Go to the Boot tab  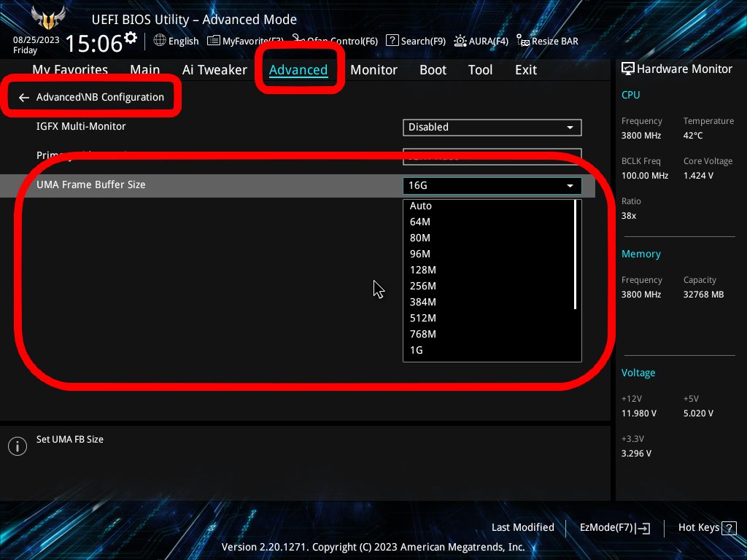433,70
